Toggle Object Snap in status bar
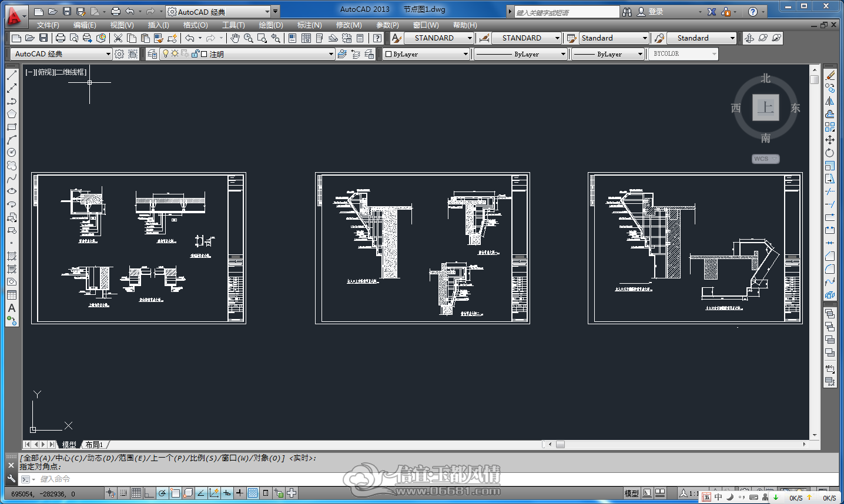Screen dimensions: 844x504 175,493
